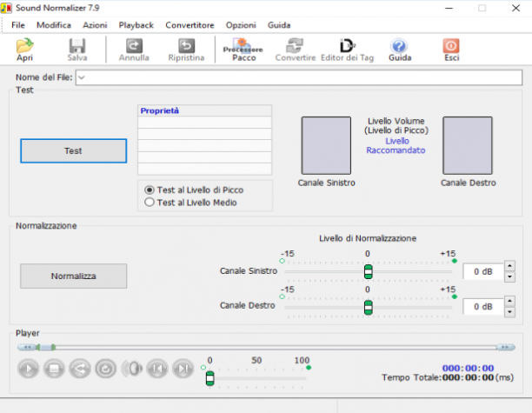Click the Canale Sinistro dB value field
This screenshot has height=413, width=532.
(x=483, y=271)
